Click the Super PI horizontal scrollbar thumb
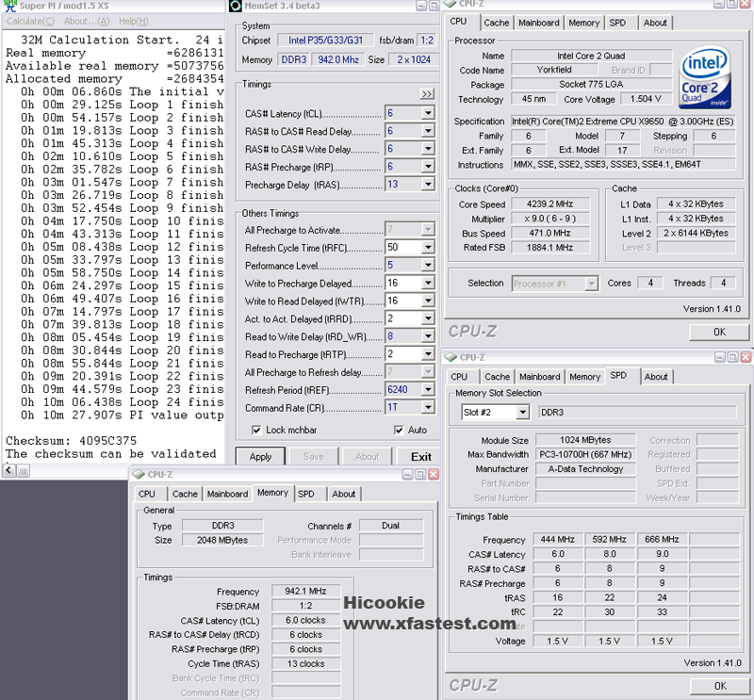The height and width of the screenshot is (700, 754). coord(23,471)
